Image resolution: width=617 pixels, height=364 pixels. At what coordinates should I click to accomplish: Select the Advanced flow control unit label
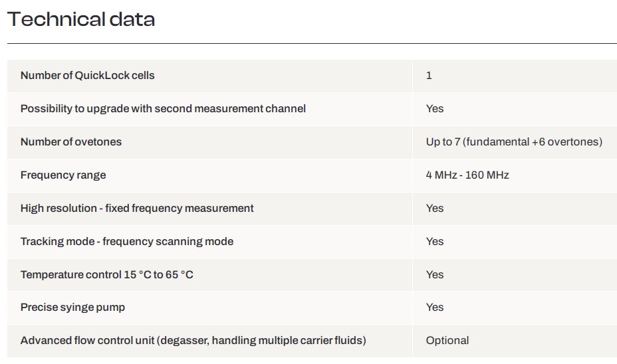193,340
